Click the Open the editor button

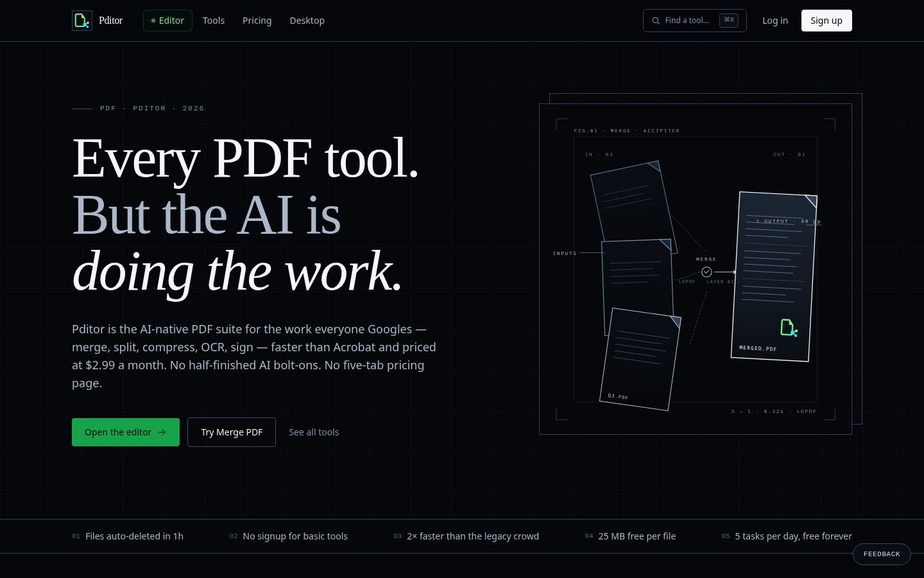coord(126,432)
